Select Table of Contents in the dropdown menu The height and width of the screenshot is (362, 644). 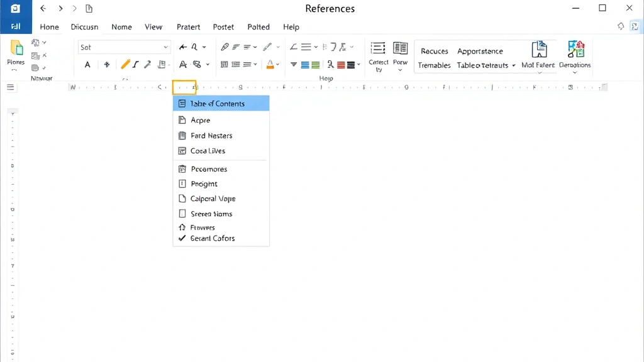click(221, 103)
